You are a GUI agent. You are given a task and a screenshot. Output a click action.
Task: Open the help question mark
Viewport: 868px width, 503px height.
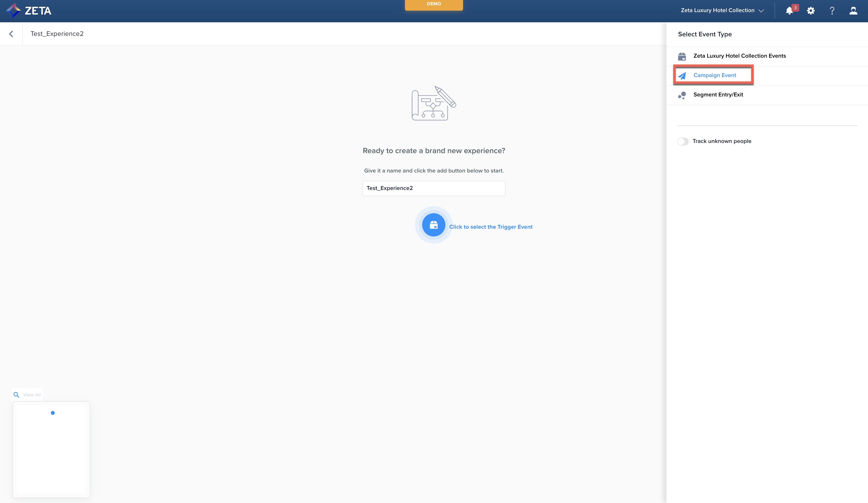(x=832, y=11)
